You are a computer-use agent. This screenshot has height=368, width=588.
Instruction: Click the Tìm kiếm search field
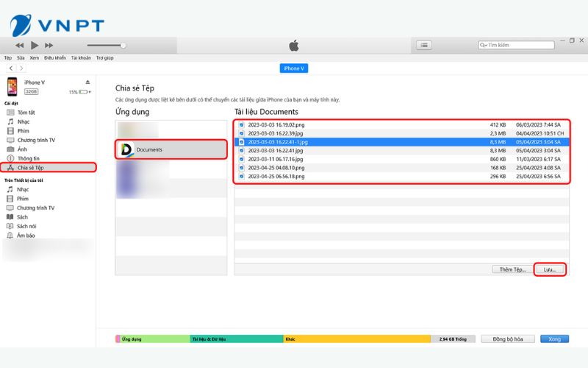pyautogui.click(x=514, y=45)
